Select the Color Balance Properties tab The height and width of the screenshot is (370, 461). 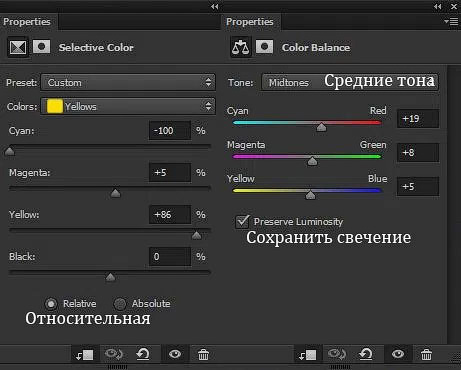point(250,22)
